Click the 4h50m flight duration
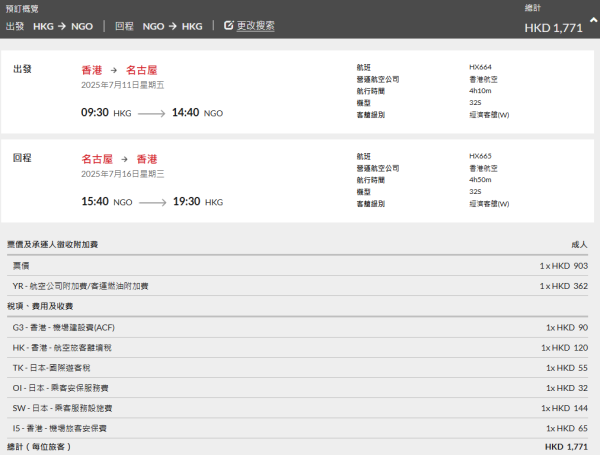The image size is (600, 455). [480, 180]
